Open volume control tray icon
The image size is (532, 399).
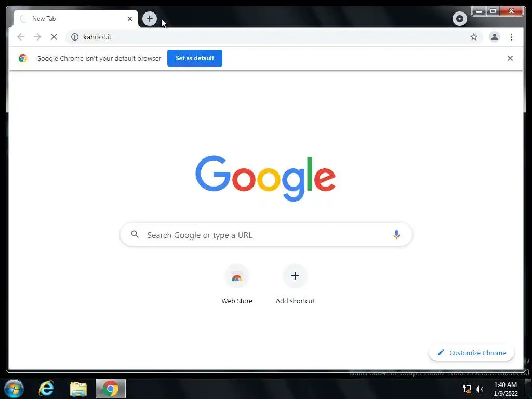(480, 389)
